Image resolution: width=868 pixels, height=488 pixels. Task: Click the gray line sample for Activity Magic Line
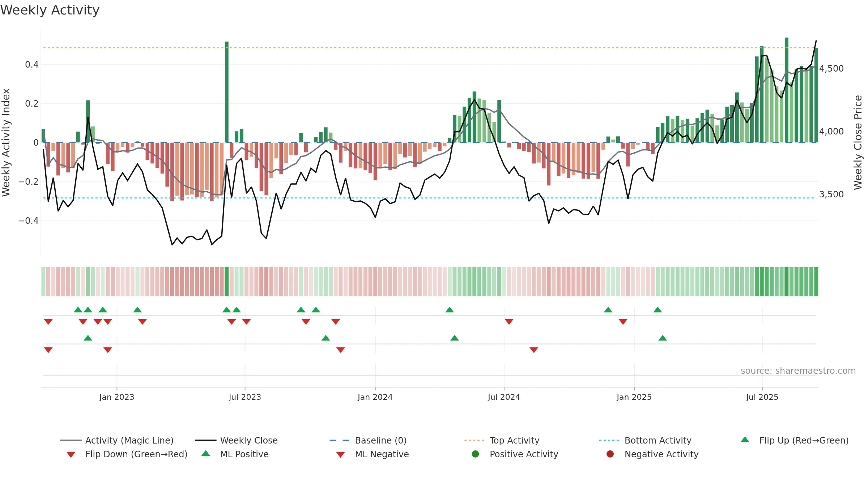[71, 440]
